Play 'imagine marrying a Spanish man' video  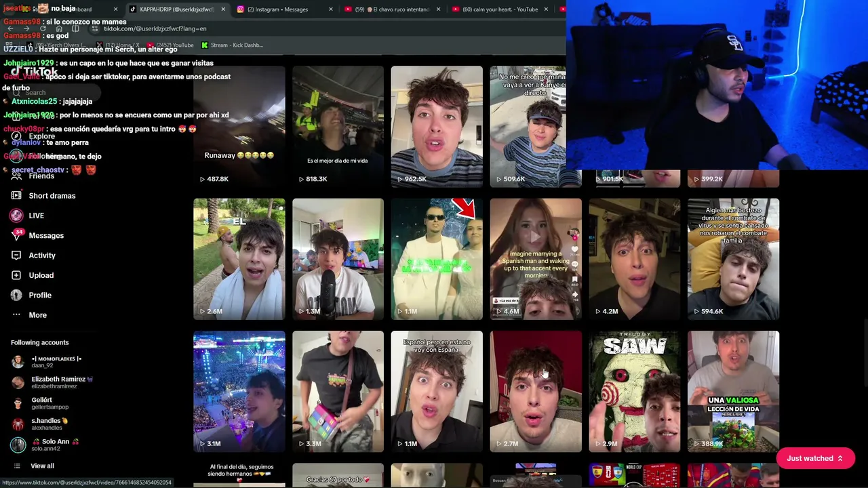click(536, 259)
